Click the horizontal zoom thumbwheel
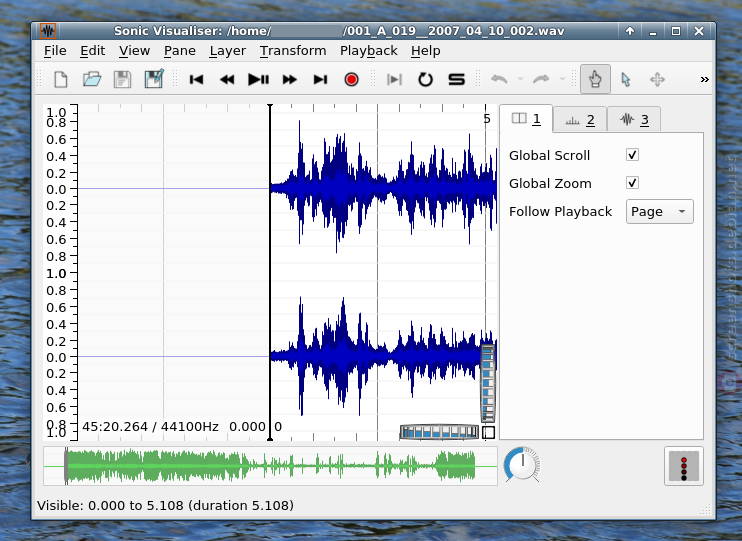 [439, 432]
